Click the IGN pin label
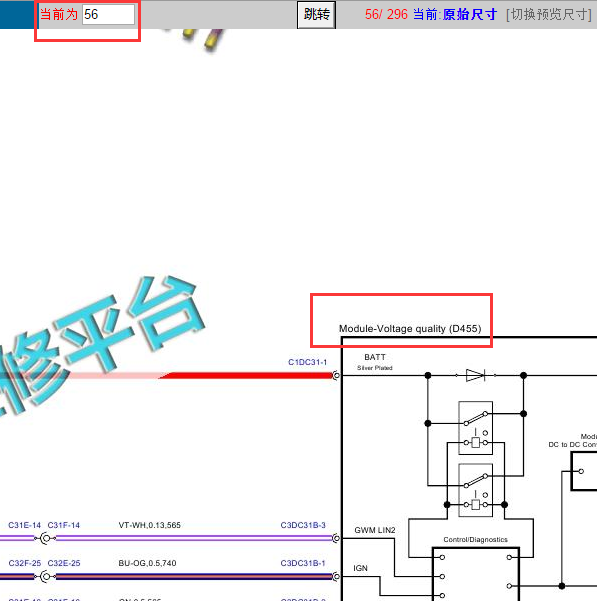 coord(360,568)
